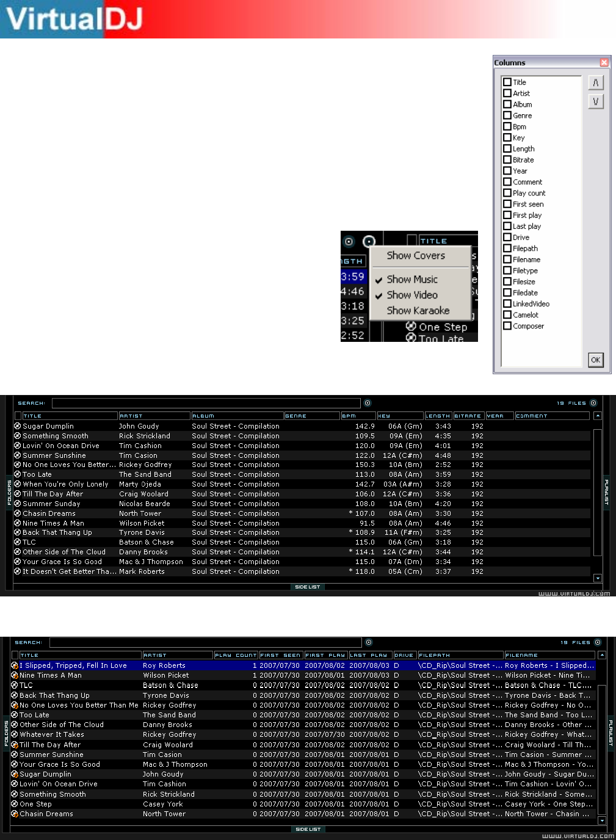Confirm the Columns dialog with OK

click(x=596, y=360)
